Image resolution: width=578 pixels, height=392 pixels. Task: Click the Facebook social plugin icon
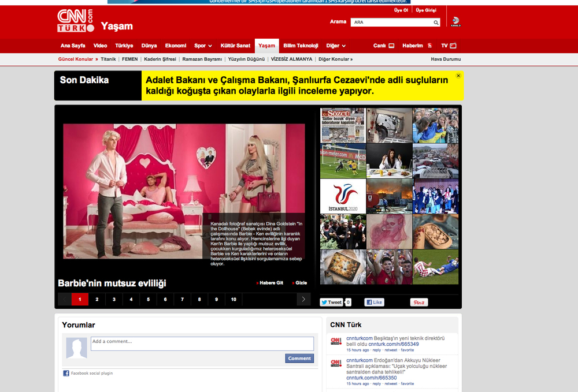pyautogui.click(x=66, y=373)
